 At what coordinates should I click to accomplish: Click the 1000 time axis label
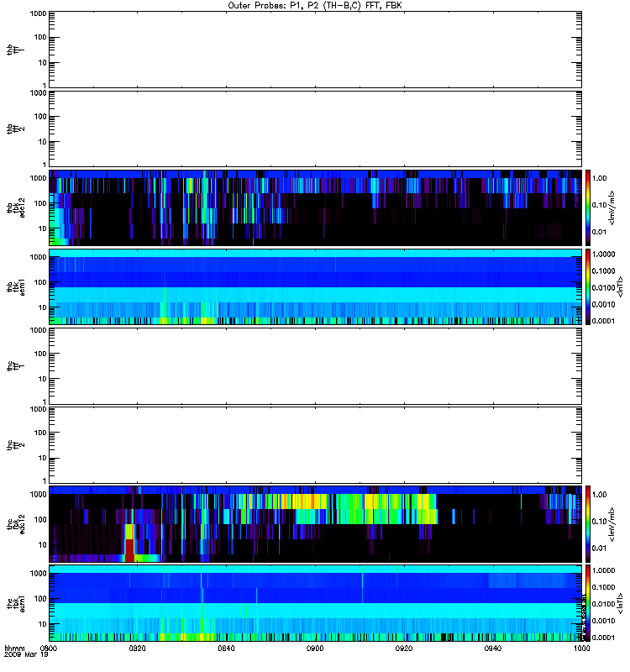(x=581, y=648)
